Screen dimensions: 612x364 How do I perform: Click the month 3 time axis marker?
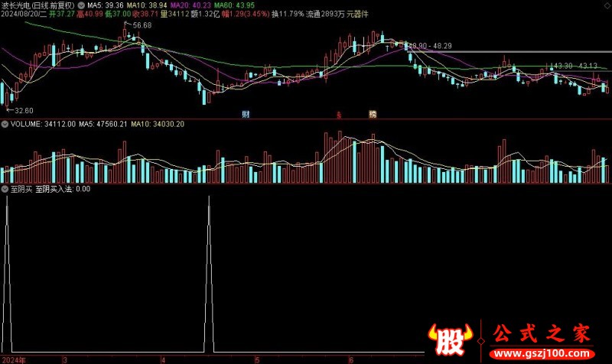(x=65, y=360)
